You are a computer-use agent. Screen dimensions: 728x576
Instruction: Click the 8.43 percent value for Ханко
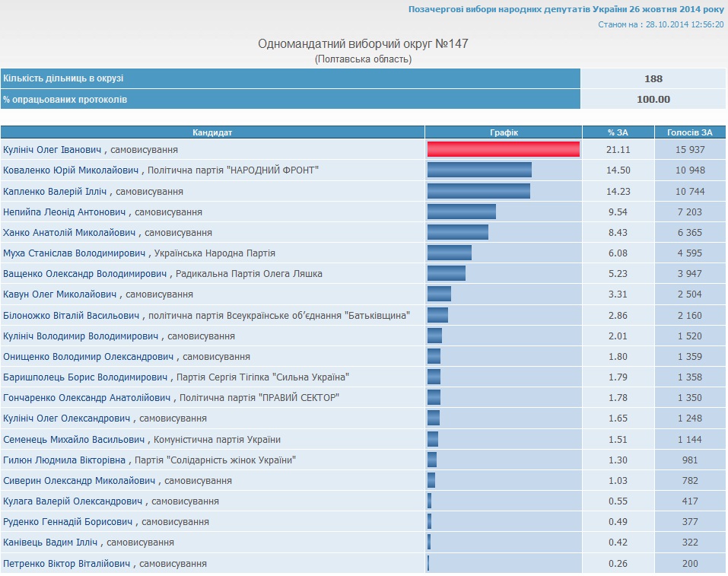coord(618,232)
